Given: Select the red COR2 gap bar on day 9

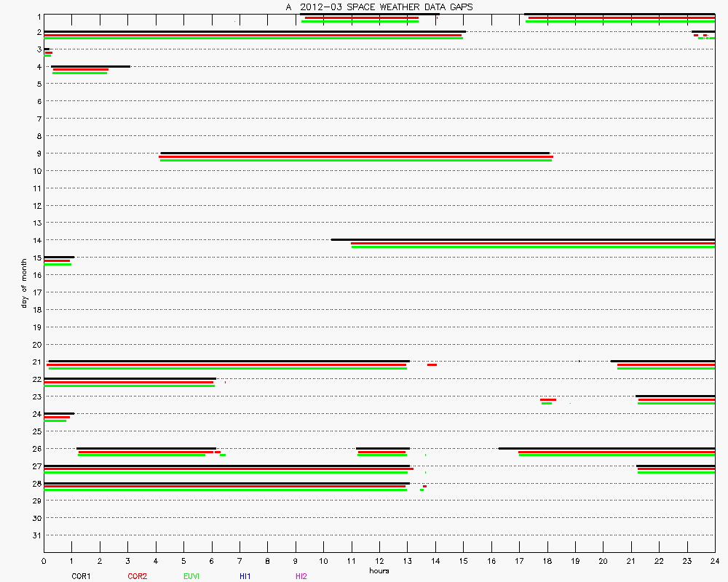Looking at the screenshot, I should [x=355, y=156].
